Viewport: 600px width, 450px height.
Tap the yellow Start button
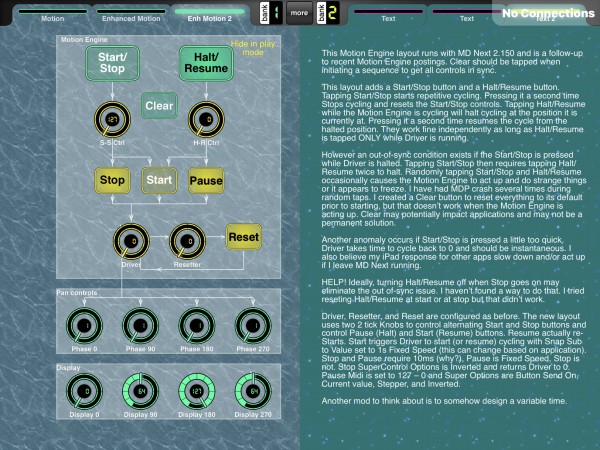159,180
